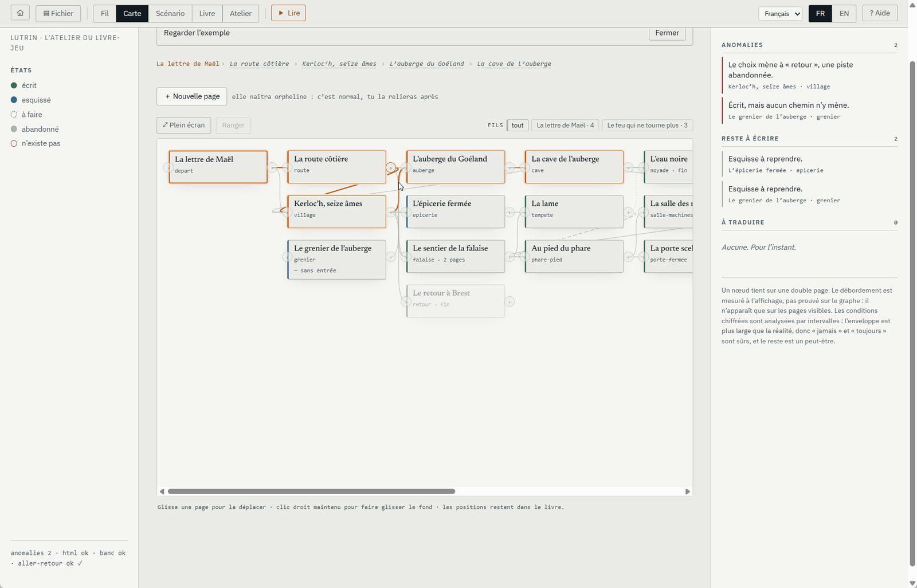Close the example banner with Fermer
The height and width of the screenshot is (588, 917).
pyautogui.click(x=667, y=33)
